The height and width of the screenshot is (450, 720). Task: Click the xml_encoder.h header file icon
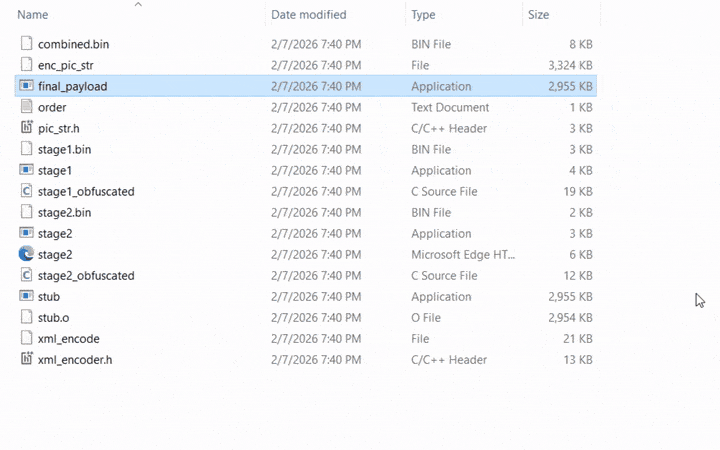[x=26, y=359]
